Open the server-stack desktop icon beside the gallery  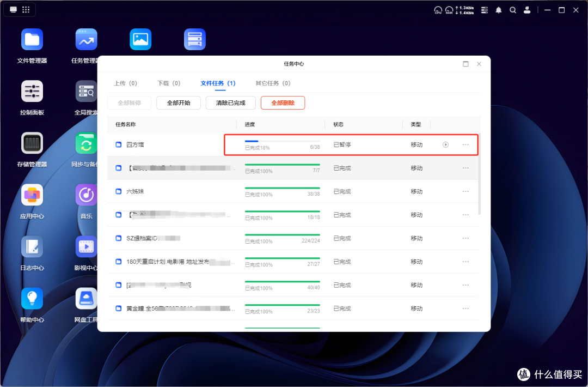pyautogui.click(x=194, y=39)
